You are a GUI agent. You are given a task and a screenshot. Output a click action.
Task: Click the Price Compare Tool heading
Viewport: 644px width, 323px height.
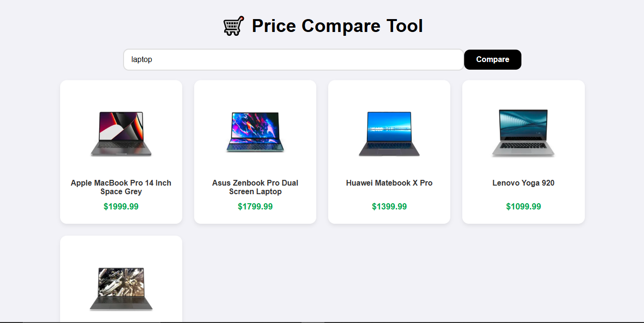pos(337,26)
